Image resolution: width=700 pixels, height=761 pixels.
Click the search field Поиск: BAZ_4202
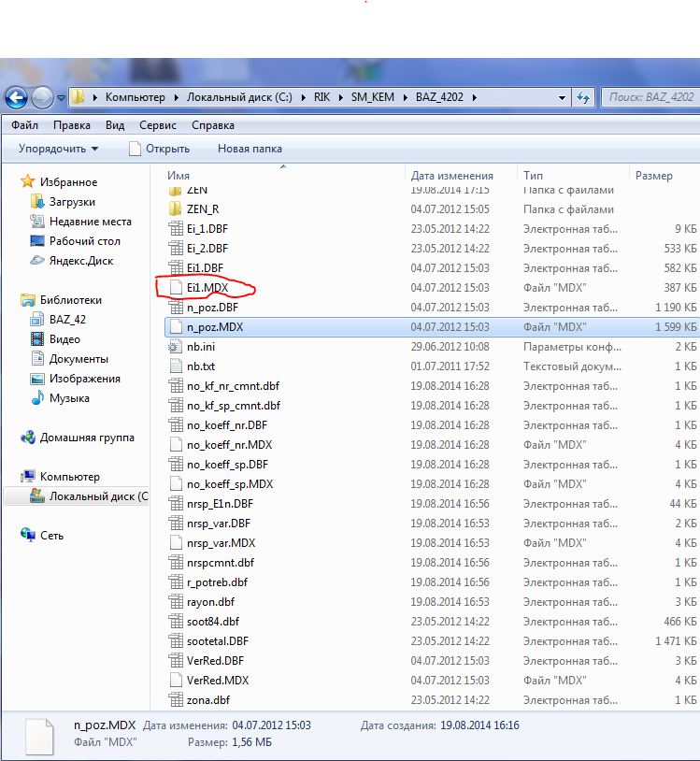[650, 97]
